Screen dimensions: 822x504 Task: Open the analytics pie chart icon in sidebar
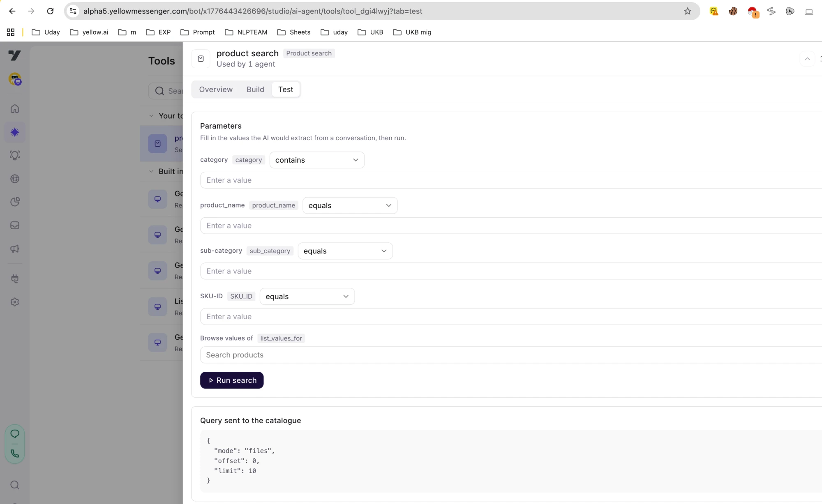15,202
